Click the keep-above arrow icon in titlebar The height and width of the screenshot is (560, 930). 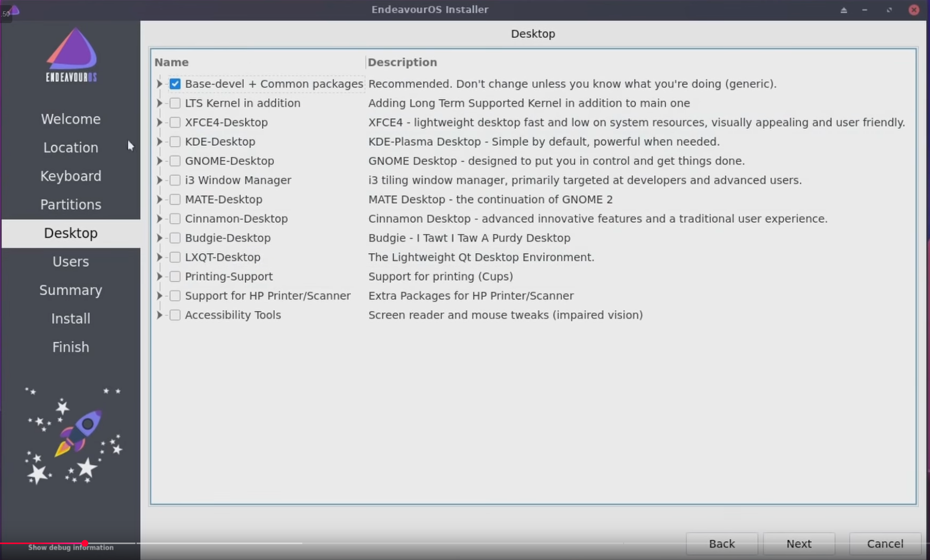pyautogui.click(x=844, y=10)
